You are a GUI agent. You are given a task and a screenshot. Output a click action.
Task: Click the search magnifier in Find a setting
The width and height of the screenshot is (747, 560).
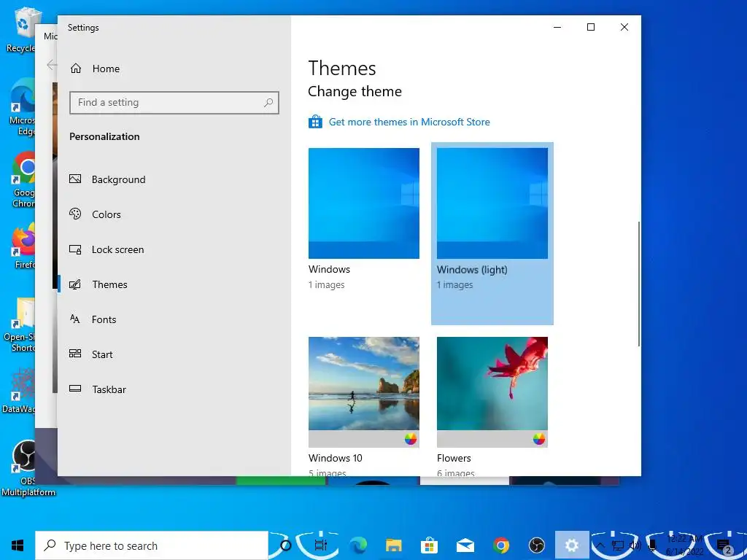click(268, 102)
